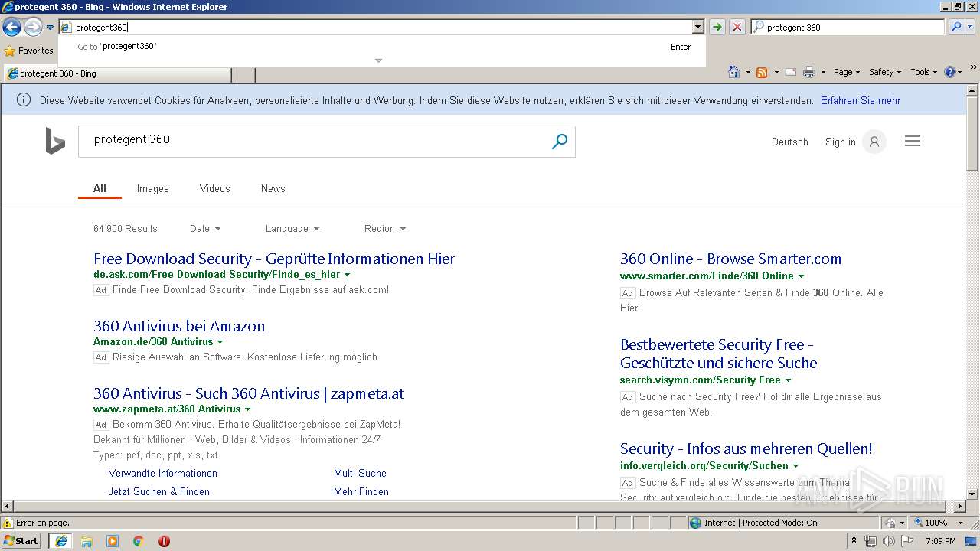Open '360 Antivirus - Such 360 Antivirus' zapmeta result

pos(249,393)
